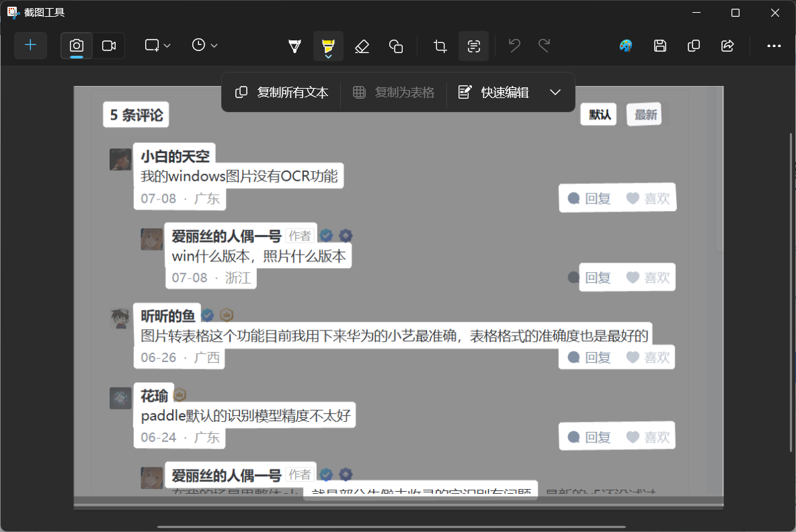Click the avatar of 小白的天空
The width and height of the screenshot is (796, 532).
click(121, 160)
